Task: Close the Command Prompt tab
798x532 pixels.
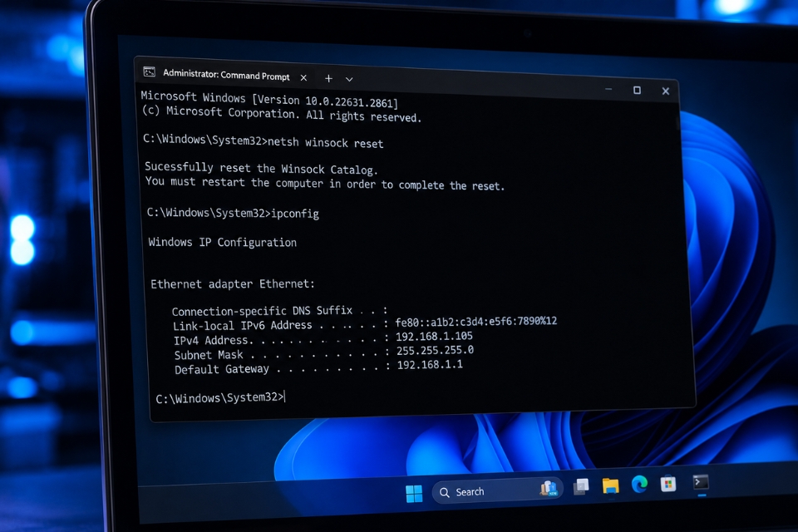Action: 304,78
